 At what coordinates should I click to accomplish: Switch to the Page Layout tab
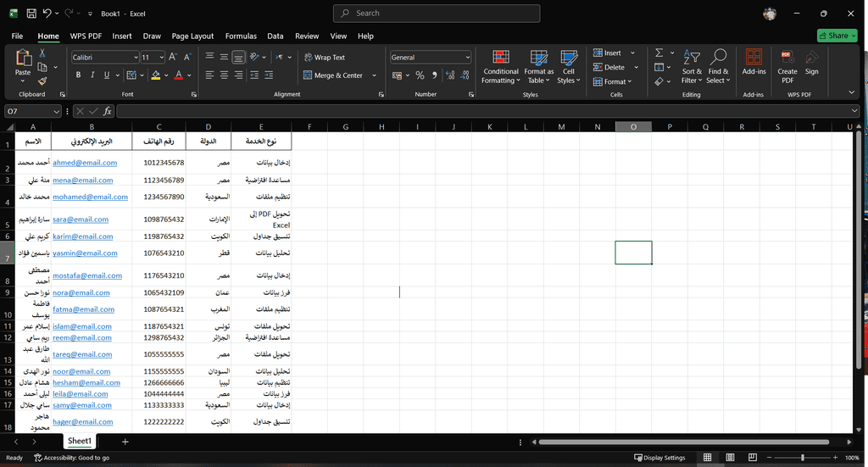[192, 36]
